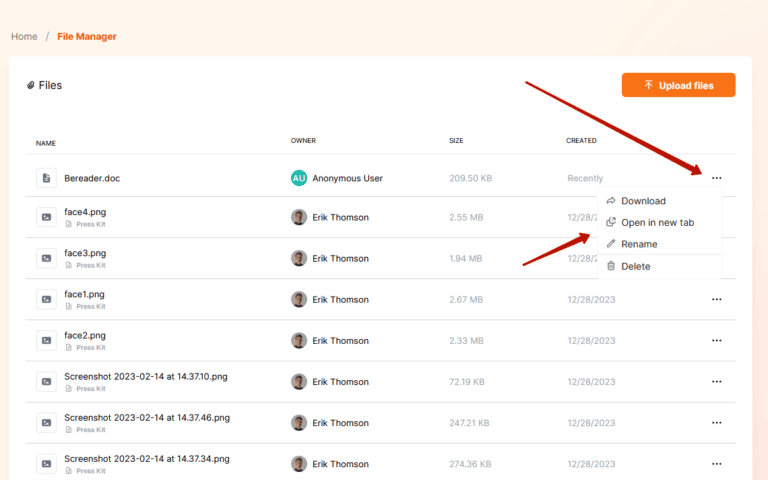The width and height of the screenshot is (768, 480).
Task: Sort by the NAME column header
Action: pyautogui.click(x=46, y=143)
